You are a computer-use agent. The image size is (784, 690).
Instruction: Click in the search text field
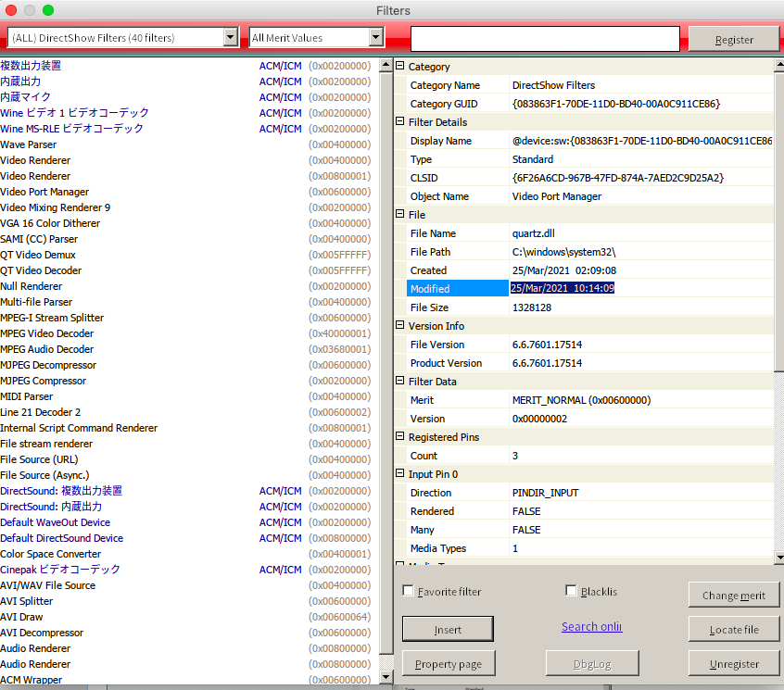545,39
